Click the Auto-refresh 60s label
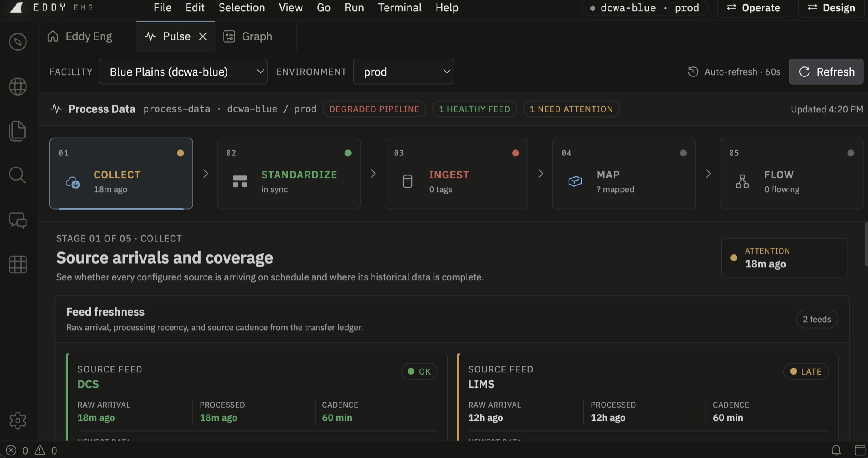The width and height of the screenshot is (868, 458). click(742, 72)
